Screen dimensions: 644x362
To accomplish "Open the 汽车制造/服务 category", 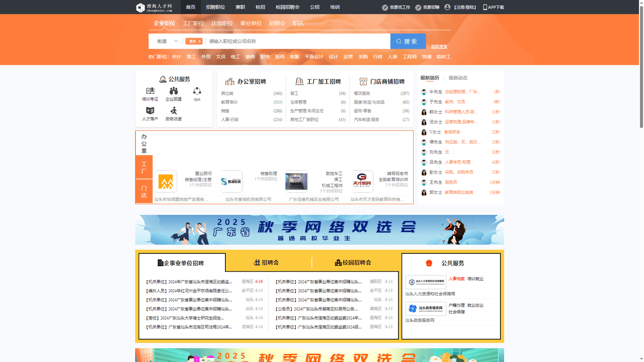I will point(367,120).
